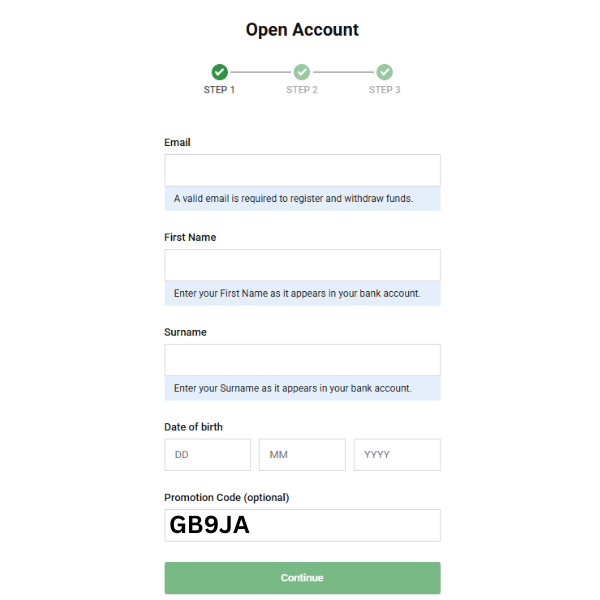Click the Step 1 green checkmark icon
600x600 pixels.
pyautogui.click(x=220, y=72)
